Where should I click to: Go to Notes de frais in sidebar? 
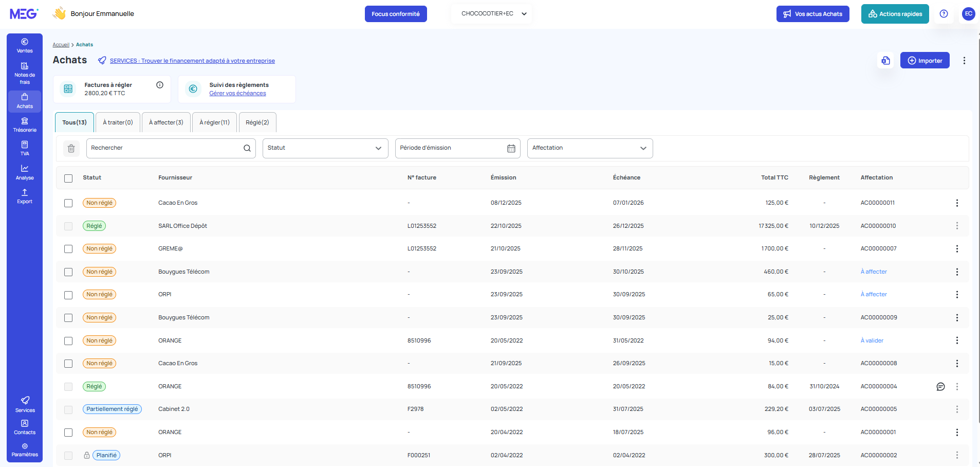[x=25, y=73]
